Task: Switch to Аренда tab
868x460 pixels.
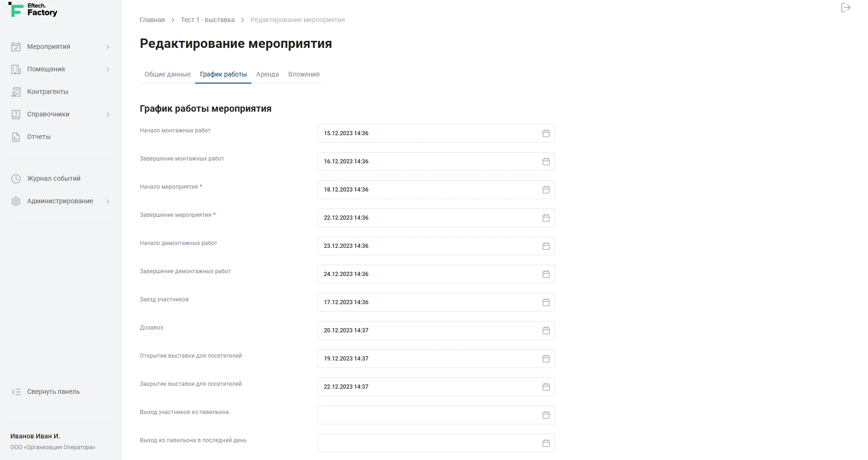Action: (x=267, y=74)
